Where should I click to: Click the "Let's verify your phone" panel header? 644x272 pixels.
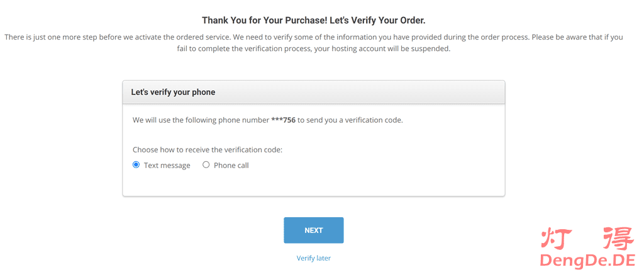click(173, 92)
